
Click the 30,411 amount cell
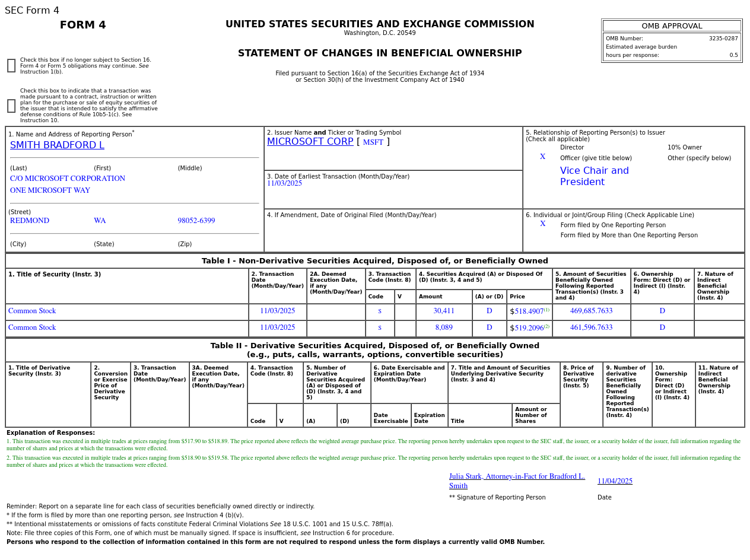coord(444,311)
